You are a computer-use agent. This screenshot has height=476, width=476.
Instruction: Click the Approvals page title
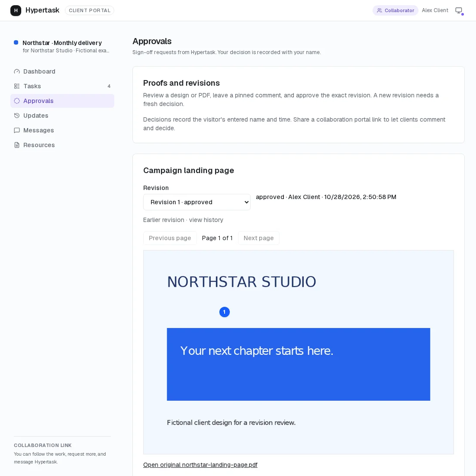coord(152,41)
